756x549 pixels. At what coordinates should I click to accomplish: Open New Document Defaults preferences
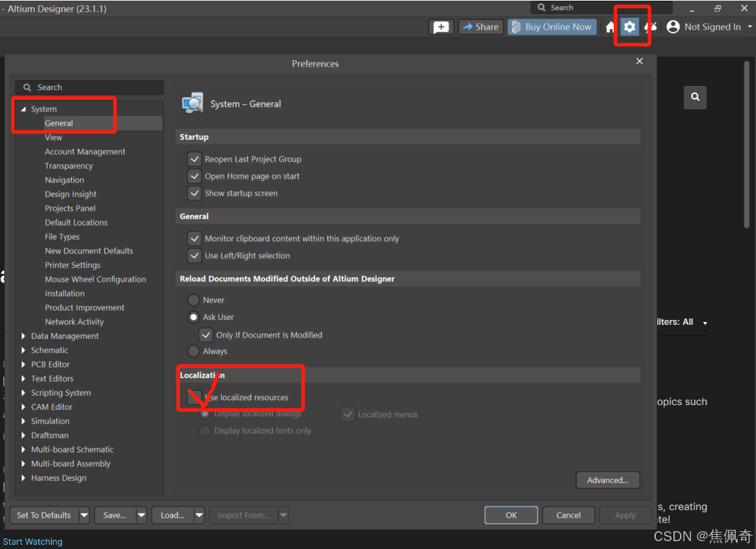pyautogui.click(x=89, y=251)
